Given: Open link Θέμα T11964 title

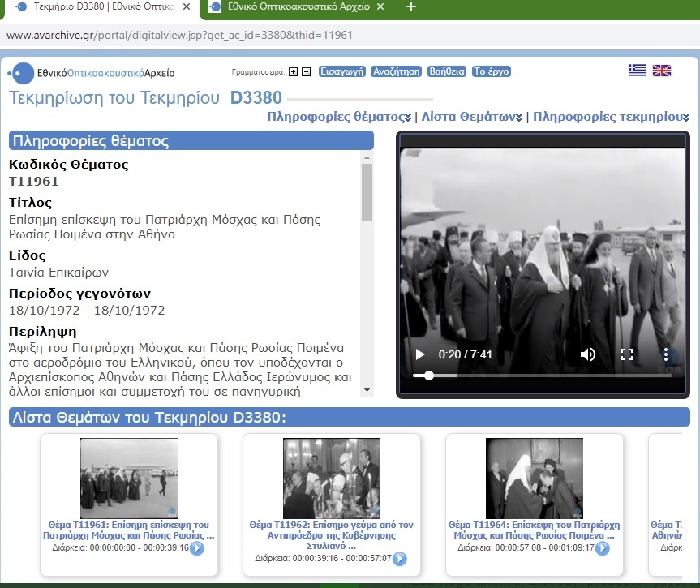Looking at the screenshot, I should 534,530.
